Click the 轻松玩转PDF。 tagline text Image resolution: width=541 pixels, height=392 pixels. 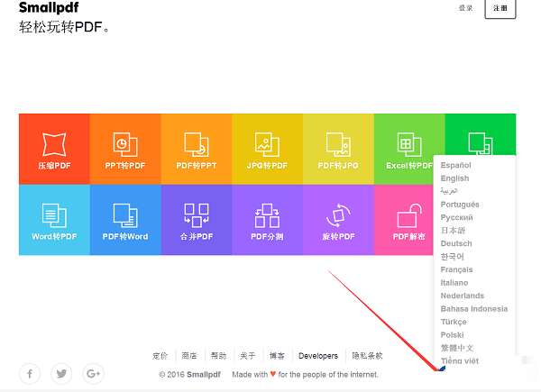coord(64,27)
